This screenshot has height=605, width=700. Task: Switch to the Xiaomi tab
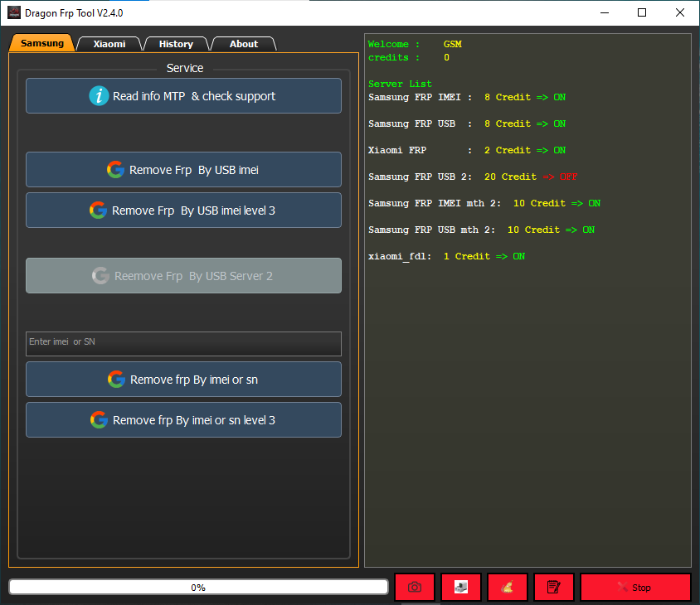point(109,44)
